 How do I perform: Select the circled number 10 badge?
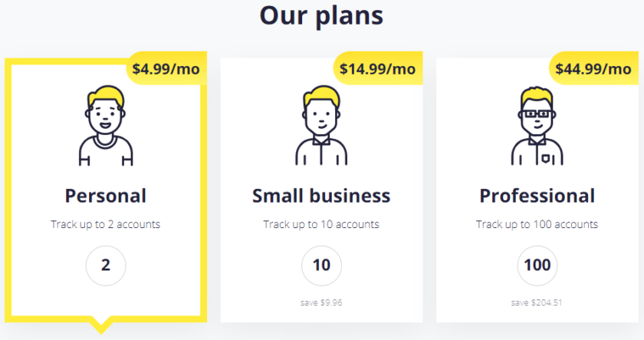[321, 266]
